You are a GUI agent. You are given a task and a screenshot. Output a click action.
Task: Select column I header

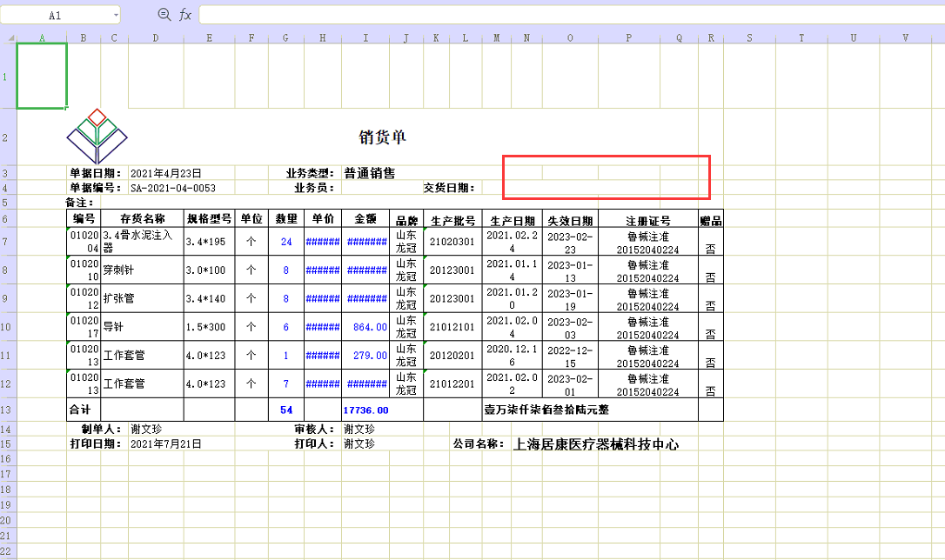[x=365, y=38]
